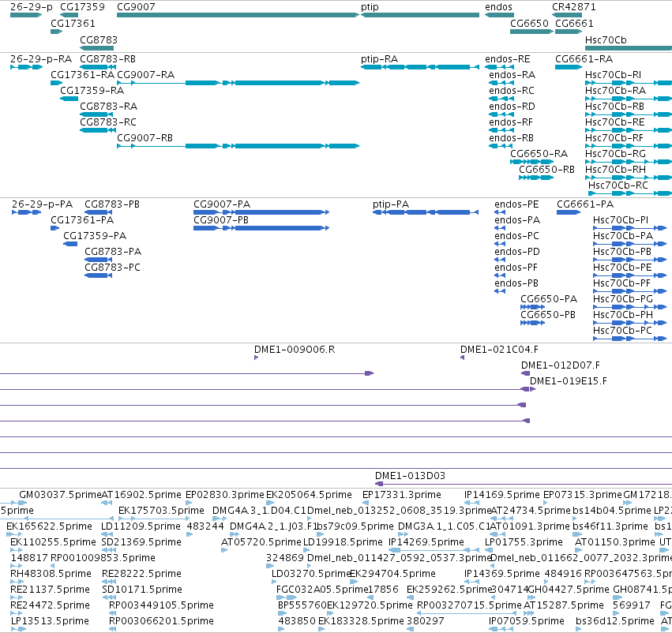Click protein endos-PB
Image resolution: width=672 pixels, height=633 pixels.
(500, 291)
